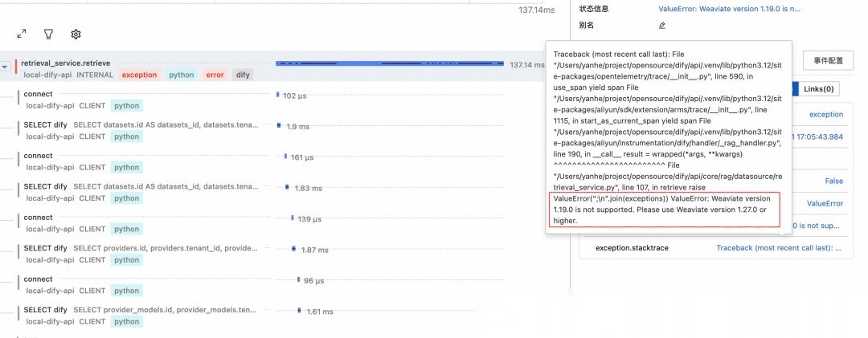
Task: Open the span filter funnel icon
Action: (49, 35)
